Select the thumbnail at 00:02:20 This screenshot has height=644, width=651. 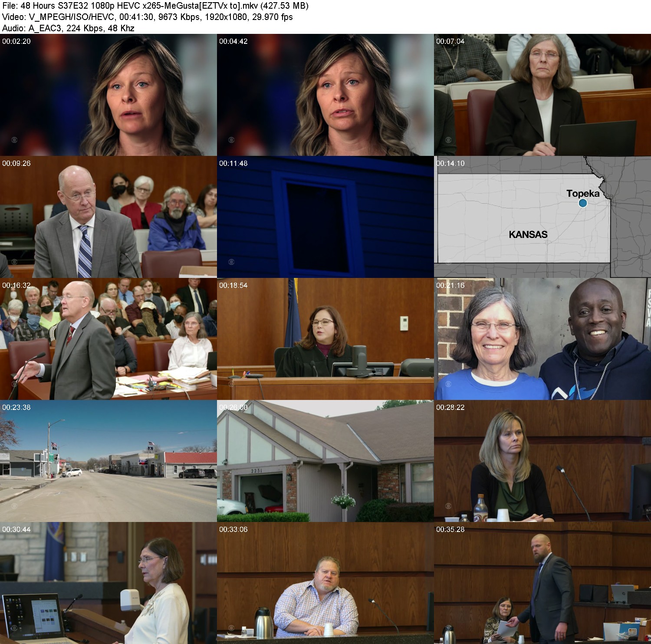(x=108, y=95)
